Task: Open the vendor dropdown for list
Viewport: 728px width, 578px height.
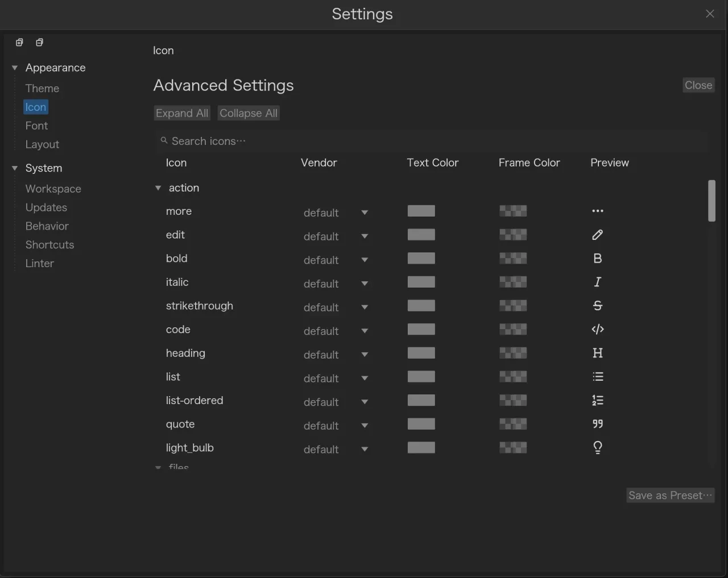Action: pos(336,379)
